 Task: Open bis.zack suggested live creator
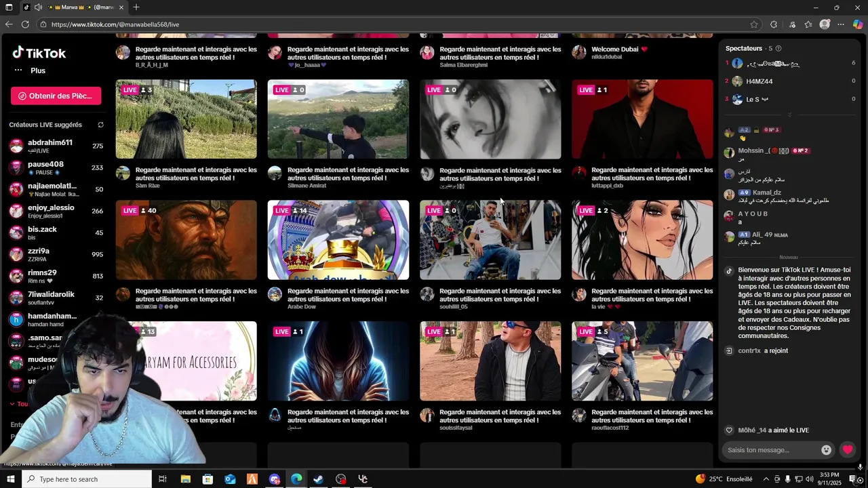click(56, 232)
